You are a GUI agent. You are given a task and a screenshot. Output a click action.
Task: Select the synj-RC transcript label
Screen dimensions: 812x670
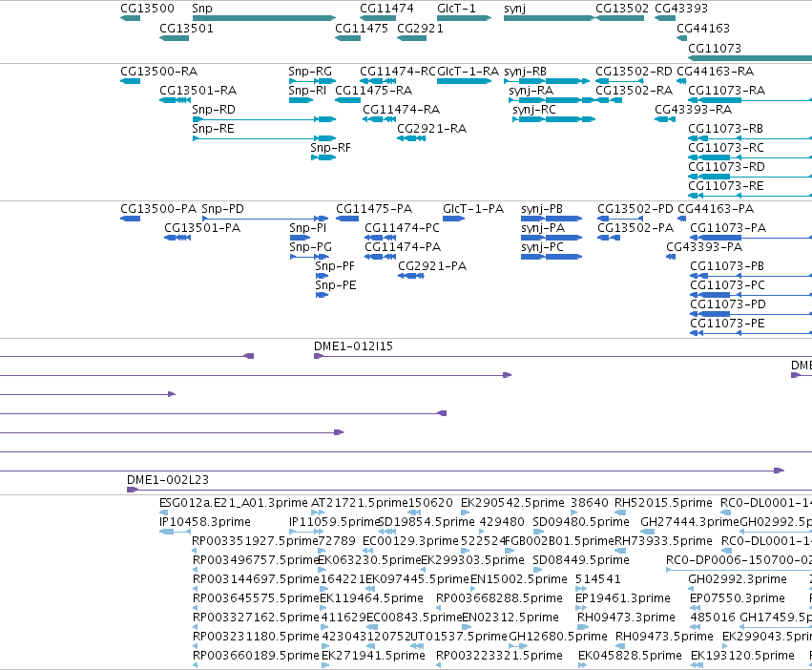pyautogui.click(x=534, y=110)
